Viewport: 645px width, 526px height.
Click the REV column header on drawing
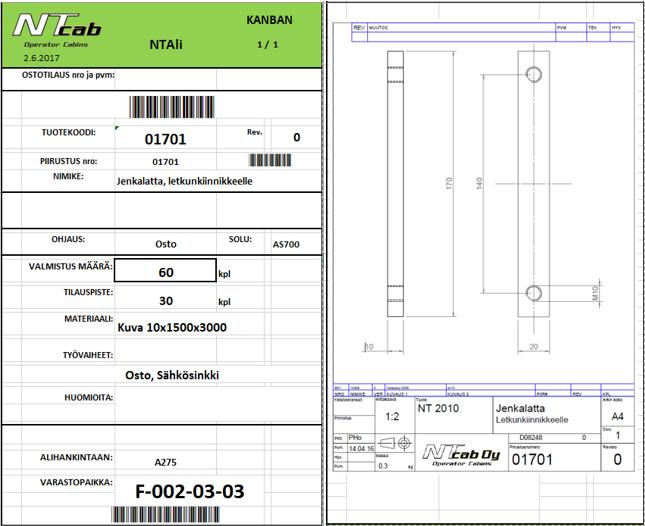(359, 27)
